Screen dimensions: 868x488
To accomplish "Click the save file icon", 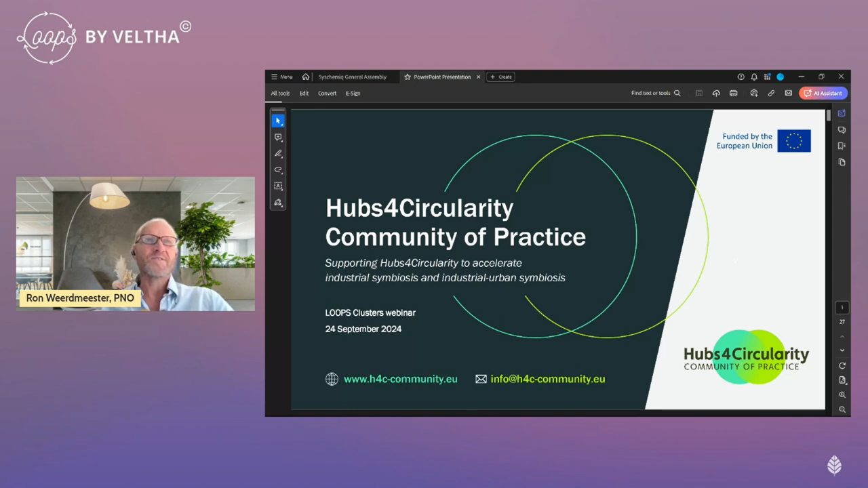I will point(698,93).
